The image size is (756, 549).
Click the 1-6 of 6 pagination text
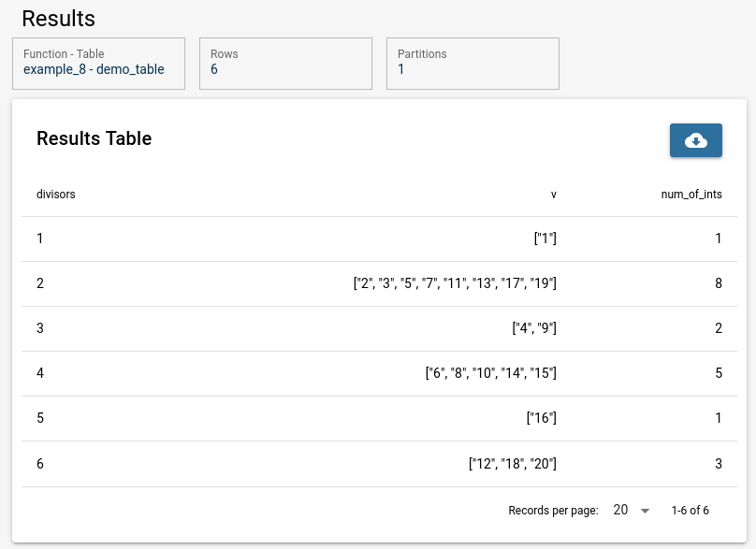(x=690, y=511)
